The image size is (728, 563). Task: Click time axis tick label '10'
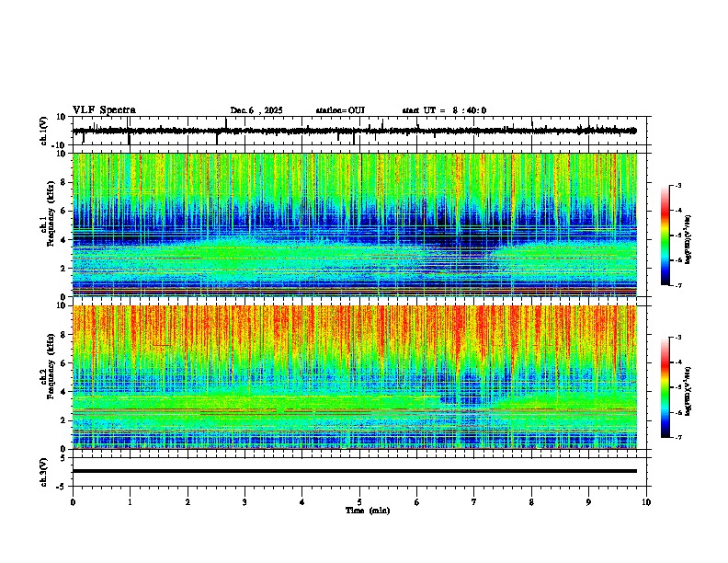point(646,502)
